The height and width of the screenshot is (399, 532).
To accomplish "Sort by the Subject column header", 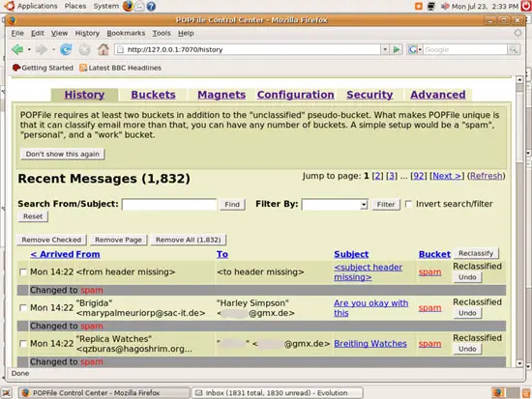I will click(351, 254).
